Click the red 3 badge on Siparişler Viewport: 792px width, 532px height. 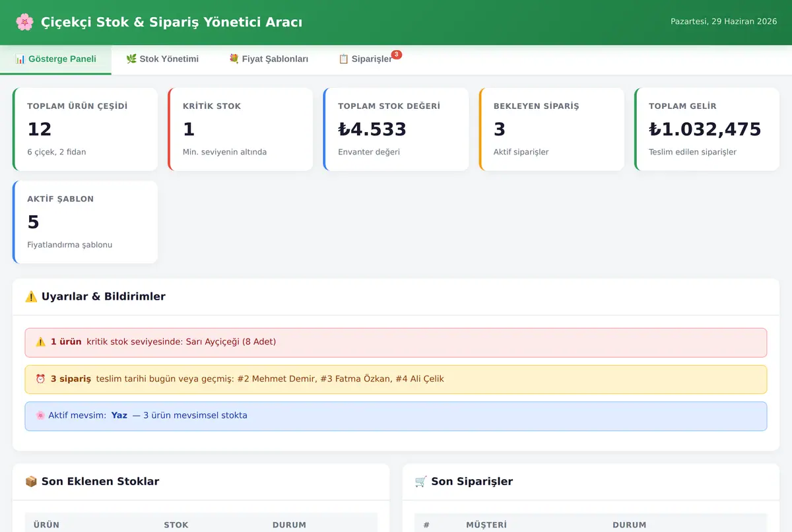[396, 55]
